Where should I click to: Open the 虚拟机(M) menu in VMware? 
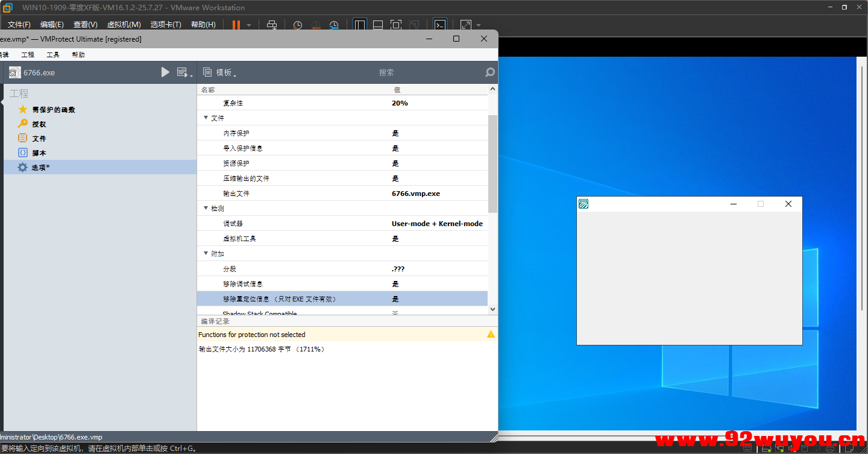click(124, 25)
